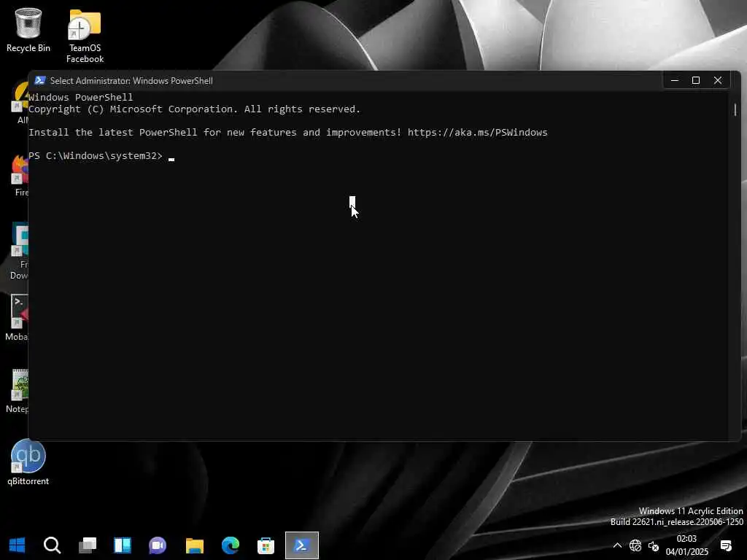Open File Explorer from the taskbar
The height and width of the screenshot is (560, 747).
click(x=194, y=545)
